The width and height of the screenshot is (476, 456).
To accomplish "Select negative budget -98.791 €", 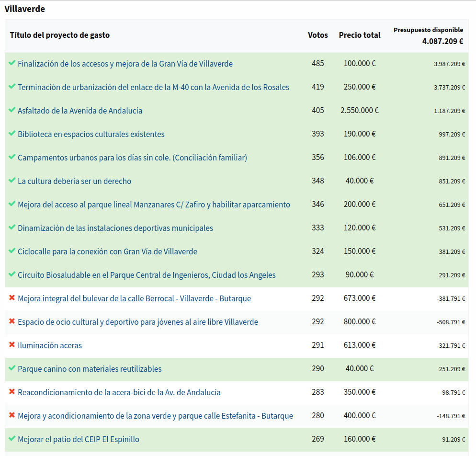I will pos(453,393).
